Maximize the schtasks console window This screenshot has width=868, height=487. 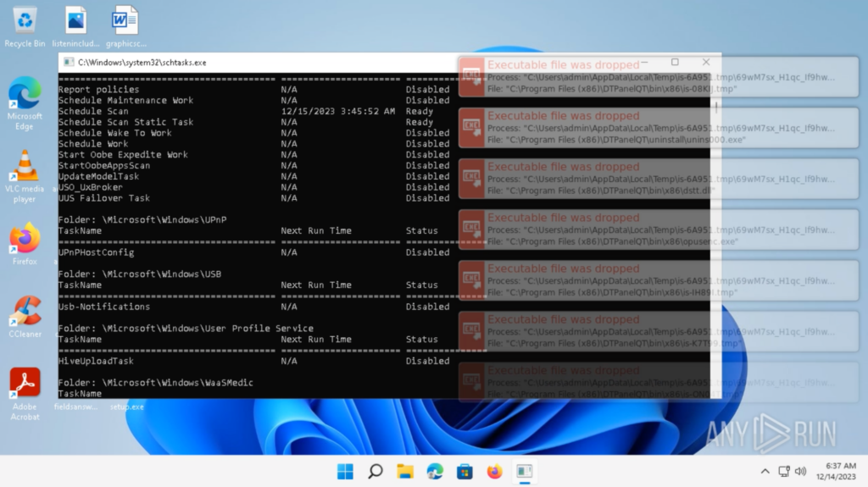pos(675,63)
